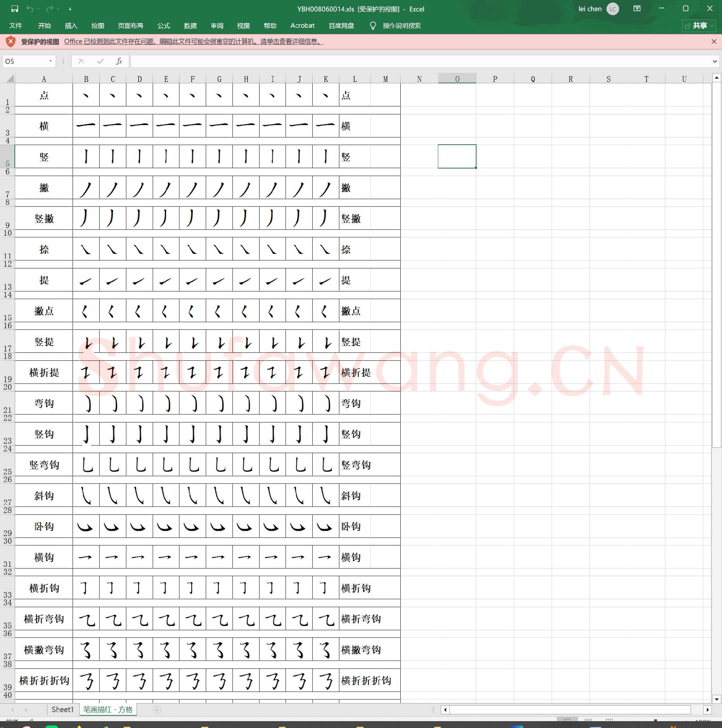Expand the formula bar chevron
The height and width of the screenshot is (728, 722).
(x=714, y=61)
